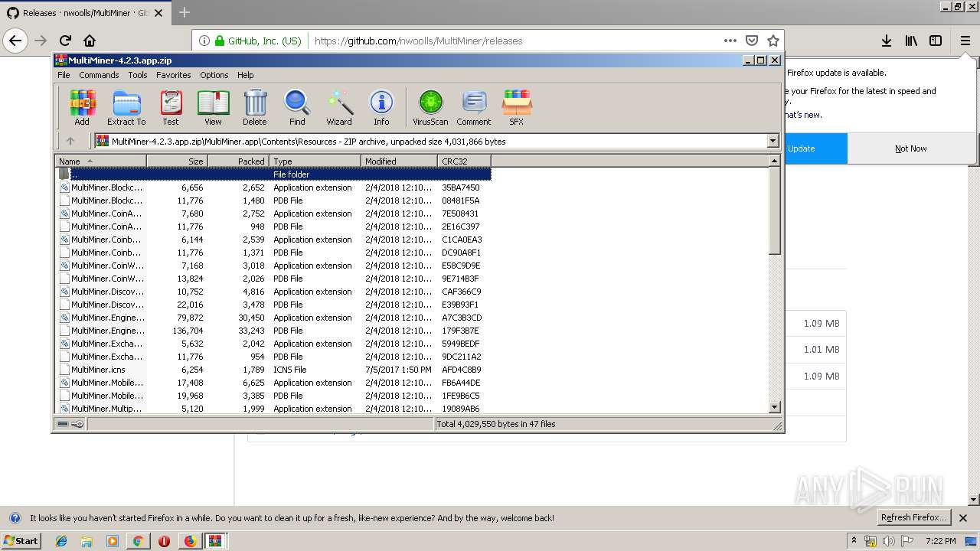
Task: Select file with CRC32 FB6A44DE
Action: click(273, 383)
